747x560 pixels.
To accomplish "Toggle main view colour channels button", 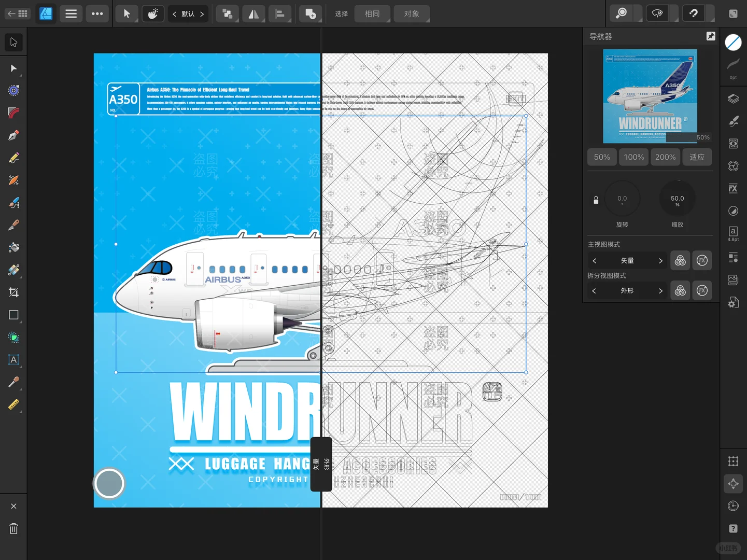I will click(x=680, y=260).
